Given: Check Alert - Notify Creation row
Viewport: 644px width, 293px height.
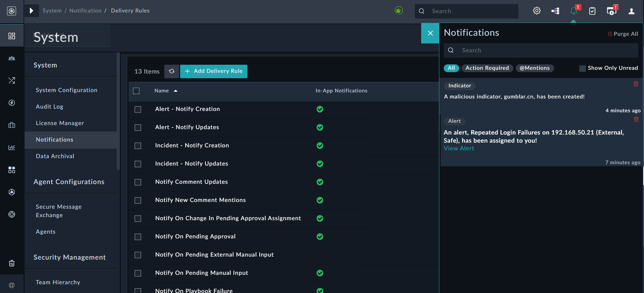Looking at the screenshot, I should point(138,109).
